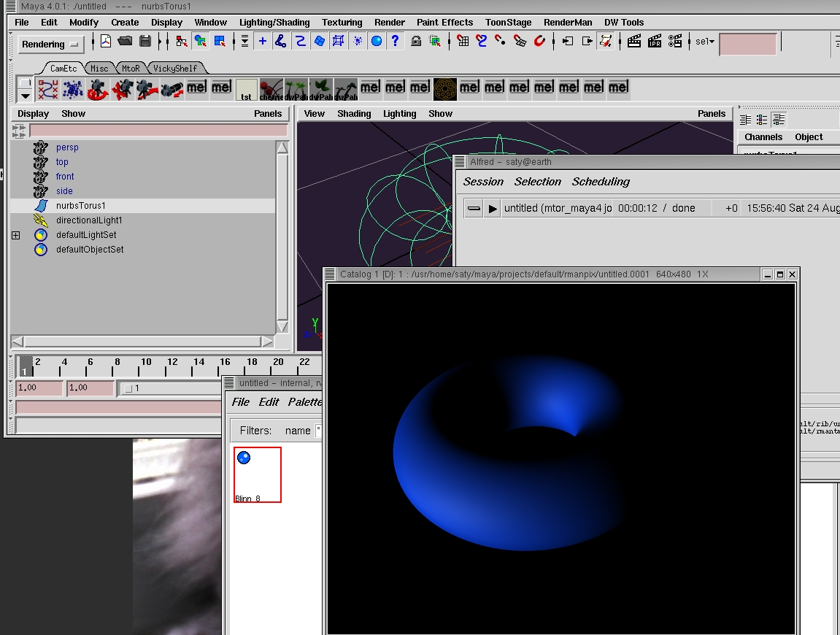Screen dimensions: 840x635
Task: Click the outliner scroll down arrow
Action: (282, 326)
